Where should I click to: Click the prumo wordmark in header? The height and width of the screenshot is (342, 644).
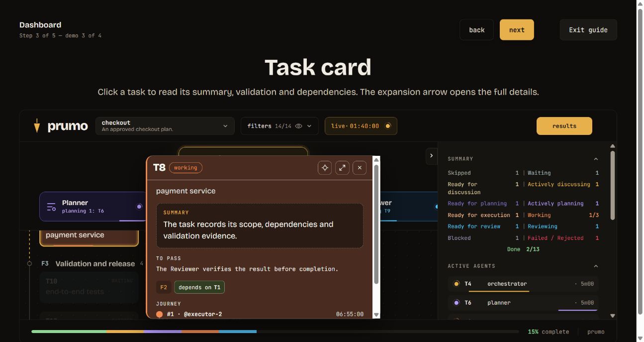point(68,126)
